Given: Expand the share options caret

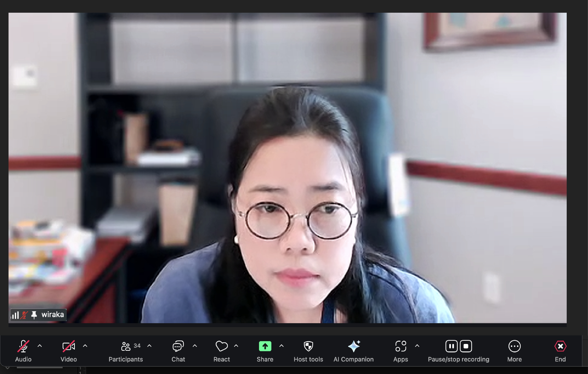Looking at the screenshot, I should pyautogui.click(x=282, y=346).
